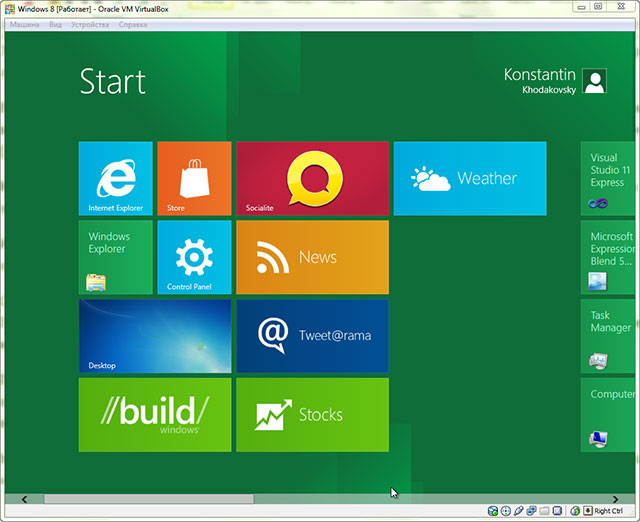Open the //build/ windows tile
Screen dimensions: 640x522
(x=155, y=415)
